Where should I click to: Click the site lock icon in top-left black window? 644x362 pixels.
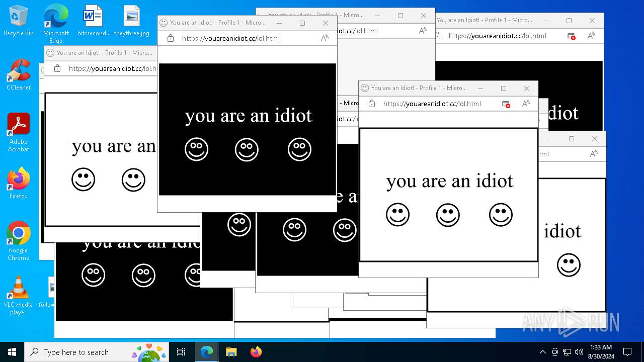(171, 38)
